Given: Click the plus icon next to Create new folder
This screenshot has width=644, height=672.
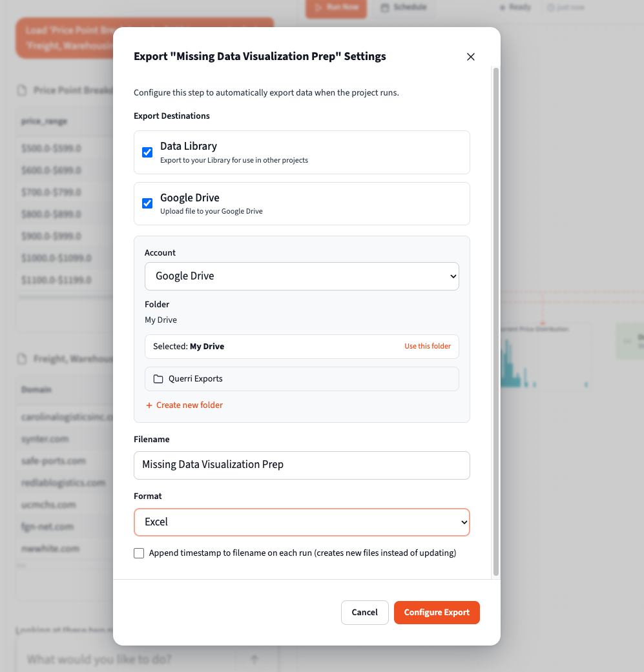Looking at the screenshot, I should [150, 405].
